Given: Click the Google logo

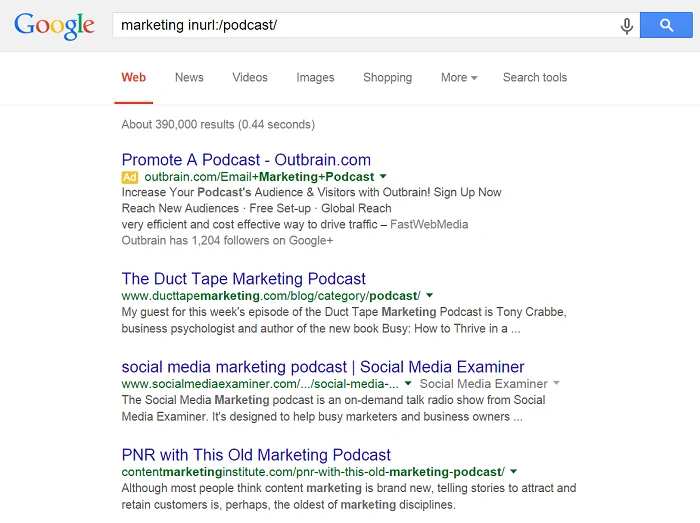Looking at the screenshot, I should [54, 26].
